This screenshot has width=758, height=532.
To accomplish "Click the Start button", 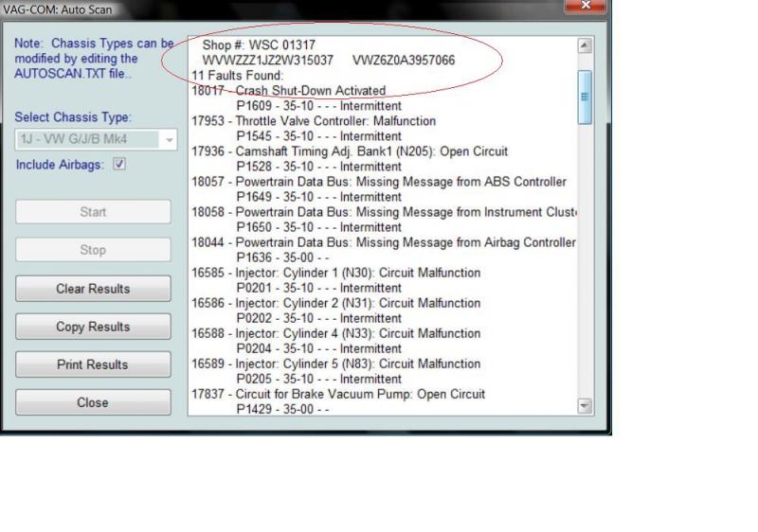I will pyautogui.click(x=93, y=212).
